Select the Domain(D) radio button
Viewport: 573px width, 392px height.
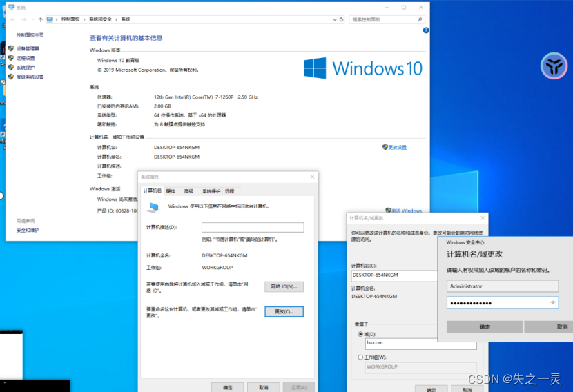pyautogui.click(x=360, y=334)
